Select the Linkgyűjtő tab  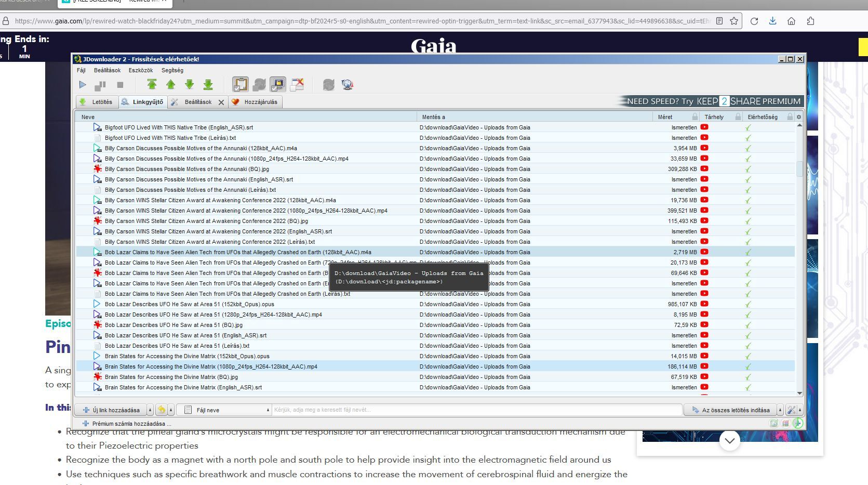tap(142, 102)
